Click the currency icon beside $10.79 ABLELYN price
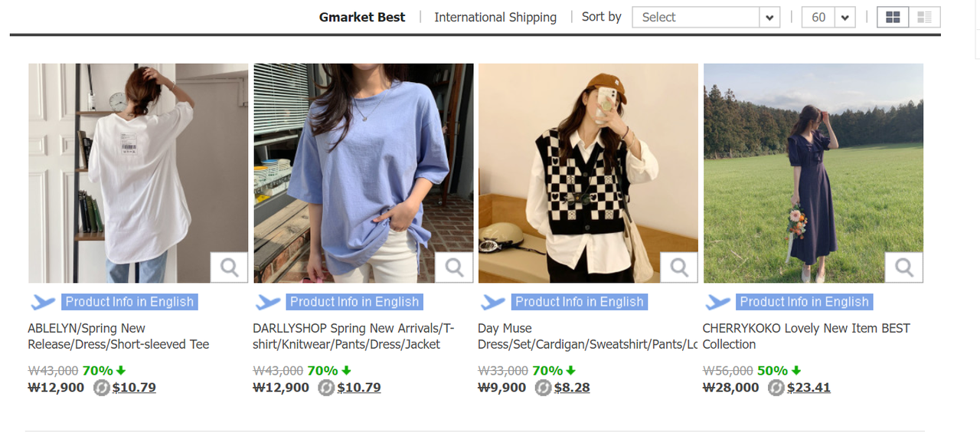Screen dimensions: 980x433 [102, 388]
